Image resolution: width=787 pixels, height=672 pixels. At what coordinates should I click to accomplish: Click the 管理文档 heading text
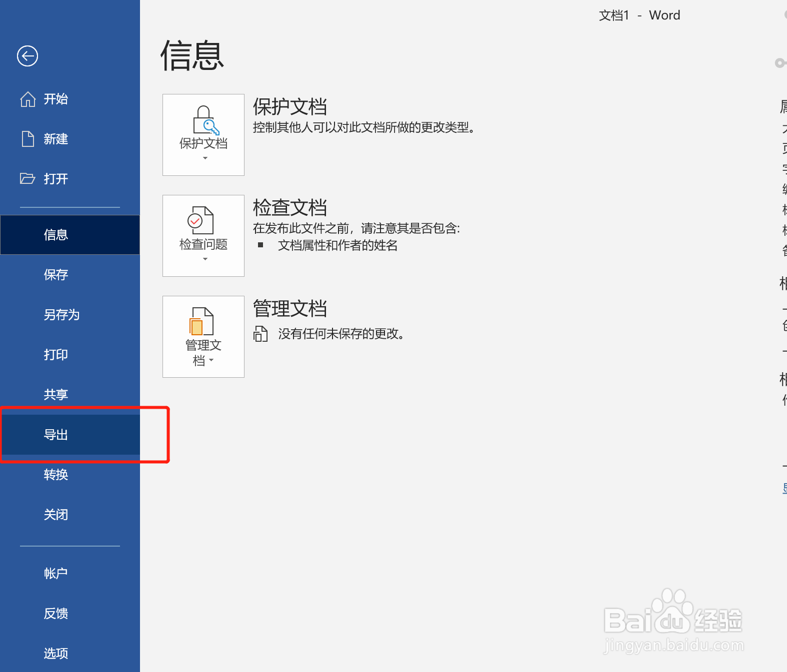click(x=290, y=309)
